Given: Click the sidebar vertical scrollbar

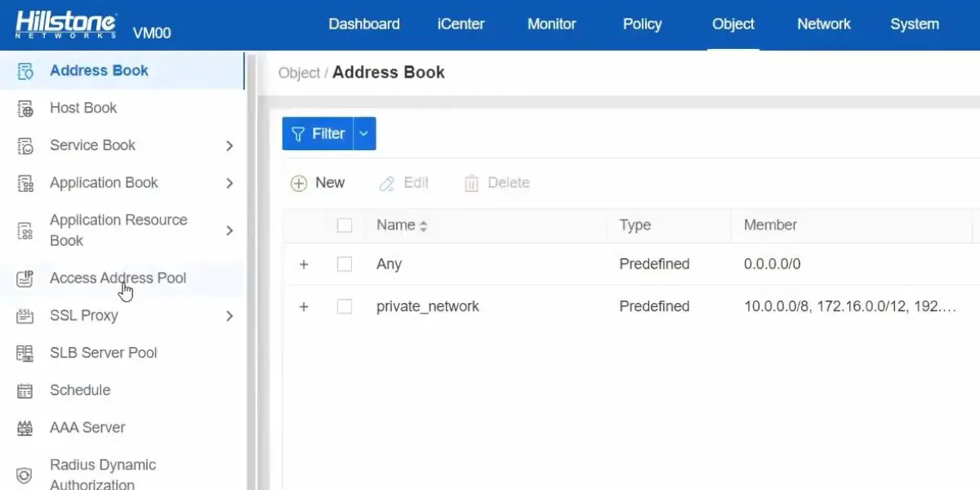Looking at the screenshot, I should coord(252,270).
